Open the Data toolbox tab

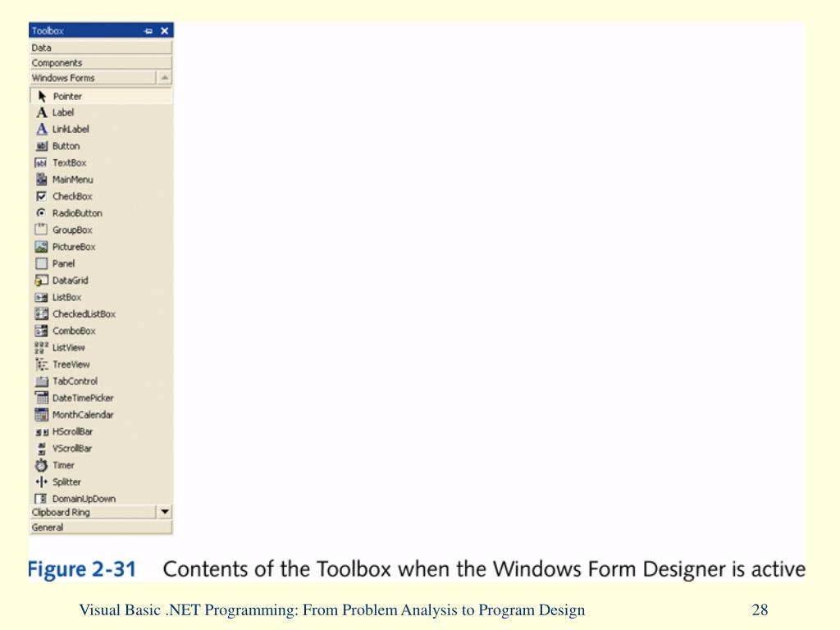[101, 48]
